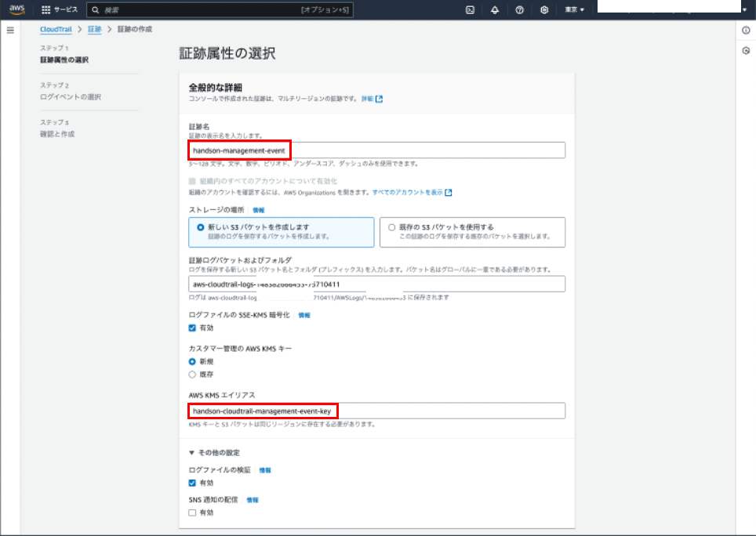Click external-link icon beside すべてのアカウントを表示
The height and width of the screenshot is (536, 756).
click(x=449, y=193)
